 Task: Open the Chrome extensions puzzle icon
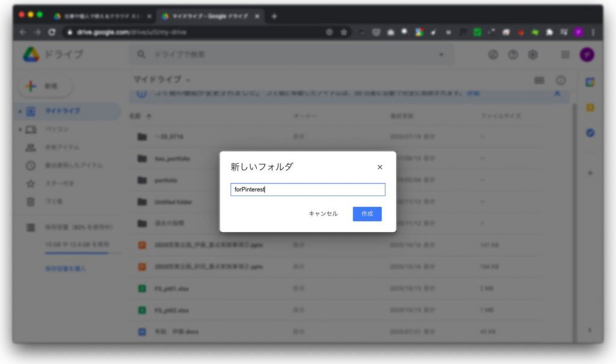[549, 32]
